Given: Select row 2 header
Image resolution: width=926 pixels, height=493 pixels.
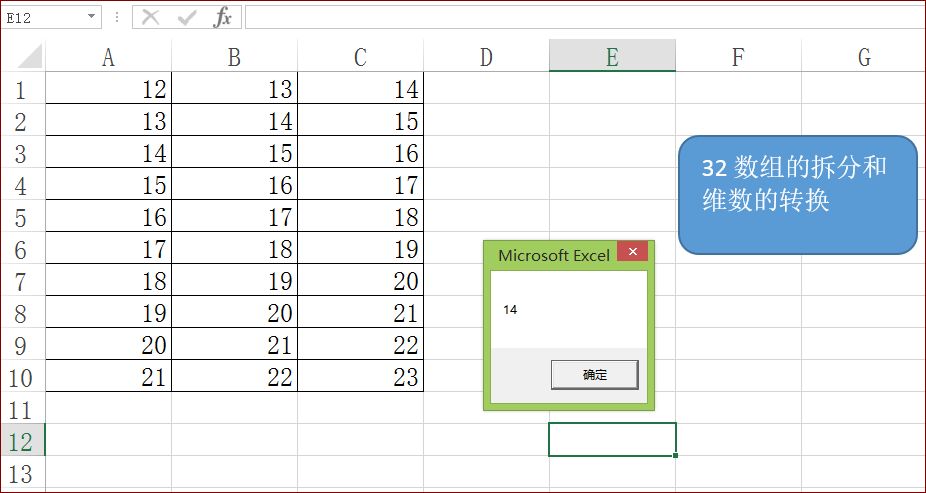Looking at the screenshot, I should pos(23,120).
